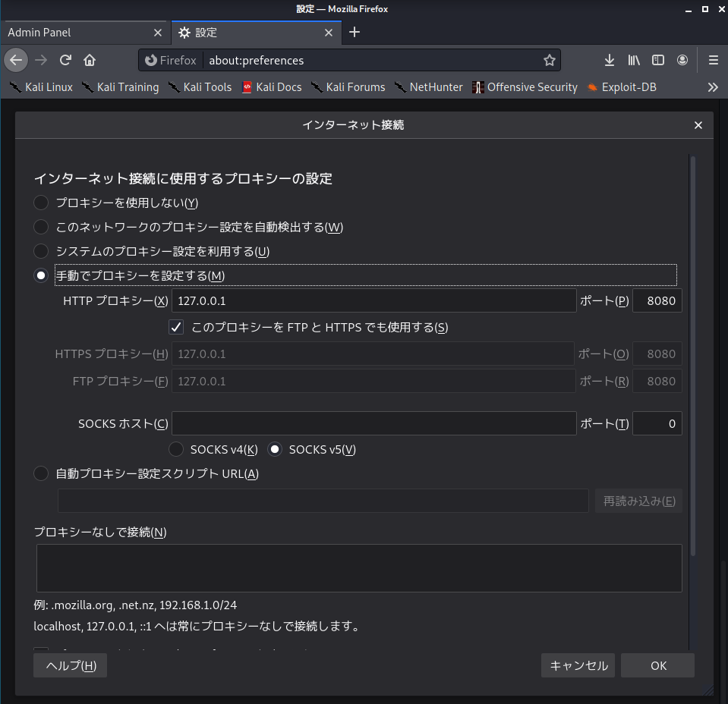Click the キャンセル button
Screen dimensions: 728x704
pyautogui.click(x=578, y=665)
